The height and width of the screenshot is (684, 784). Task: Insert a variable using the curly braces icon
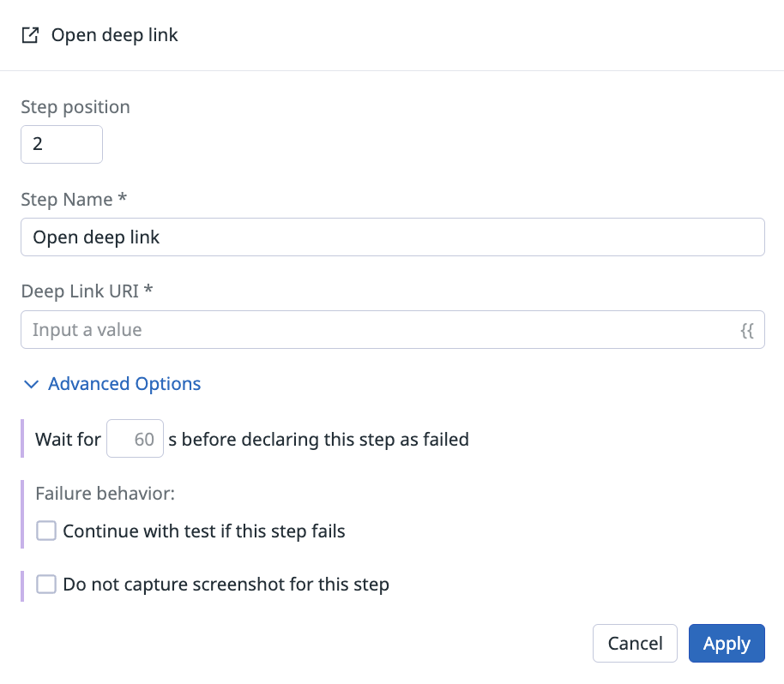(x=747, y=330)
